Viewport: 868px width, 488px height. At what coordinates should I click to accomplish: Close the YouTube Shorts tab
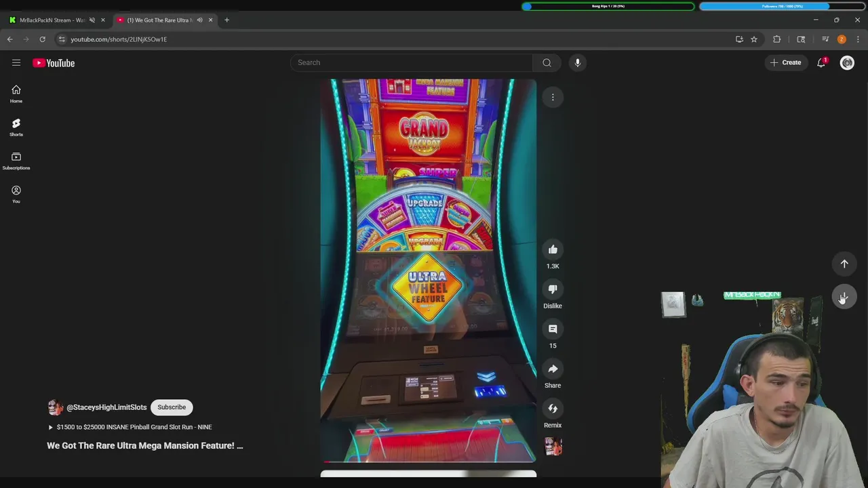pos(210,20)
